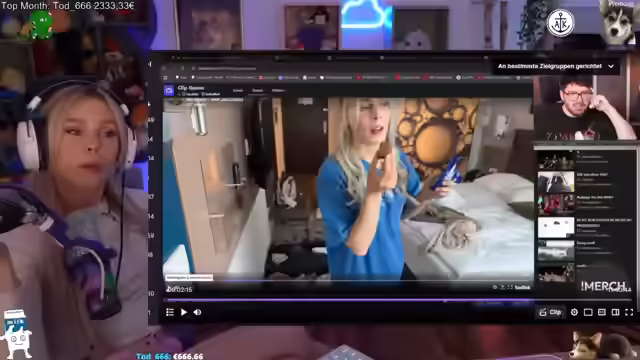
Task: Toggle the mini-player icon in controls
Action: click(602, 312)
